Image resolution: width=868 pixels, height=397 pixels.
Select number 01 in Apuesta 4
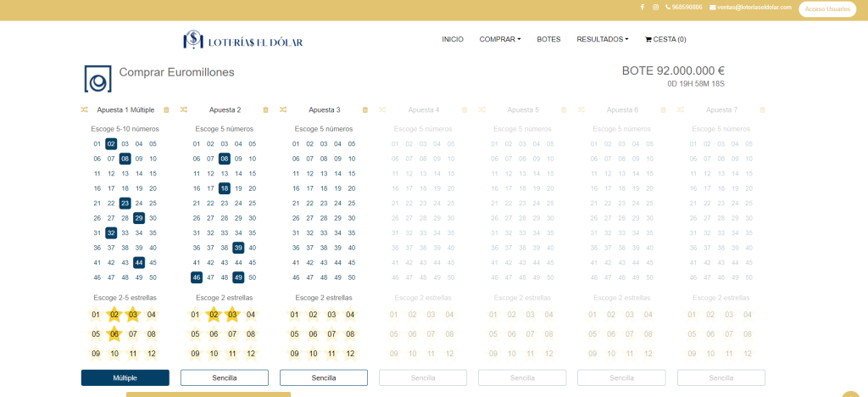[x=395, y=144]
